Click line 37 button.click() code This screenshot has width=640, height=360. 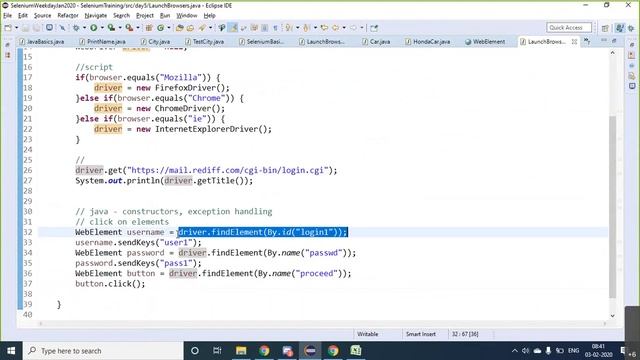coord(110,284)
